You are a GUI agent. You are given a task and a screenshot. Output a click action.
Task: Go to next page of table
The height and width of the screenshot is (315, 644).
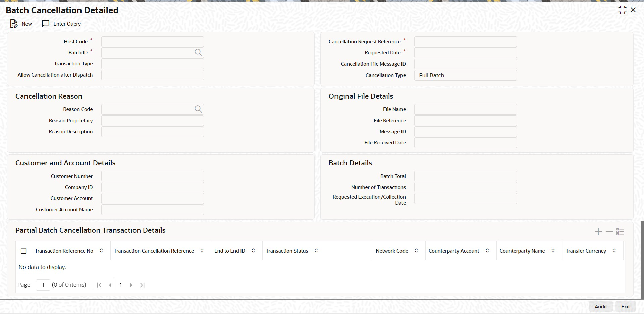(x=131, y=285)
